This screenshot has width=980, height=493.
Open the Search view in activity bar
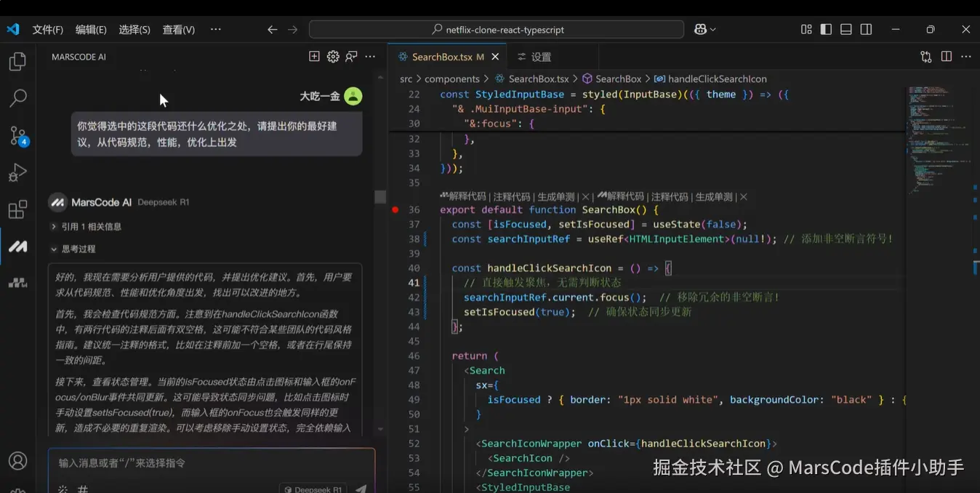coord(17,98)
